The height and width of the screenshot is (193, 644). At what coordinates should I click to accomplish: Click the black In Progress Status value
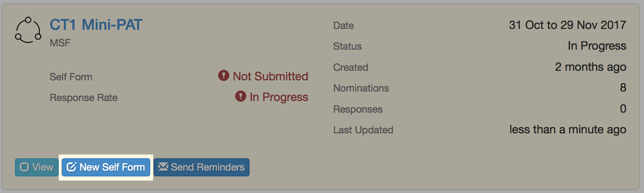[x=597, y=46]
